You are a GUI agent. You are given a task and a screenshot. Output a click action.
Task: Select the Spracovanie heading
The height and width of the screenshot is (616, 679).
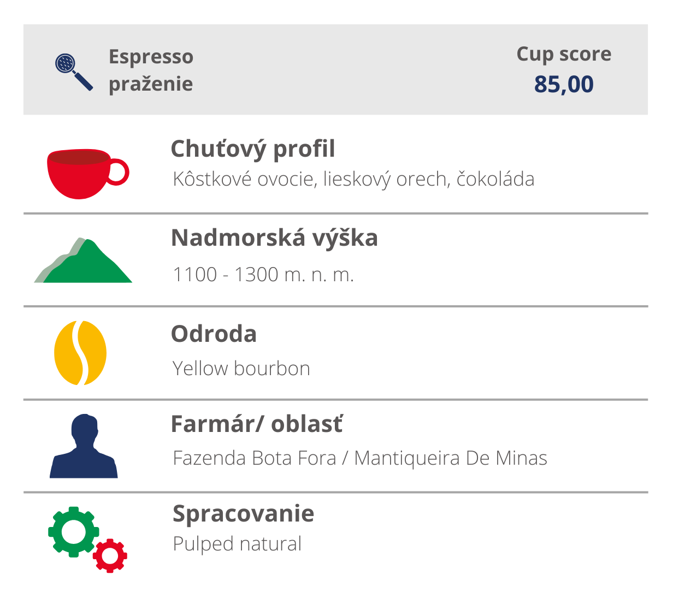tap(243, 514)
